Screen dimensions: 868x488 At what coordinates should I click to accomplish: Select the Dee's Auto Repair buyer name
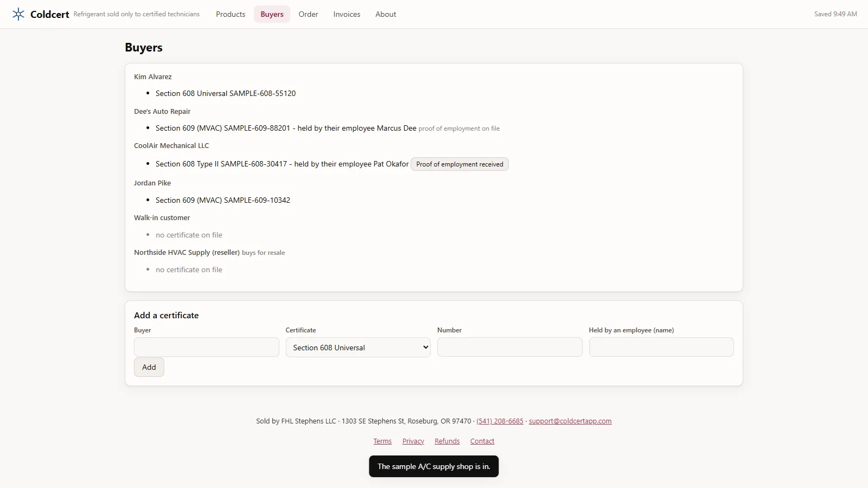pyautogui.click(x=162, y=112)
